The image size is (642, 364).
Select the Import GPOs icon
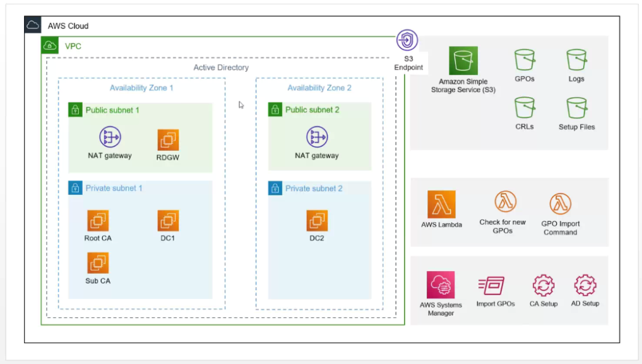[x=491, y=286]
